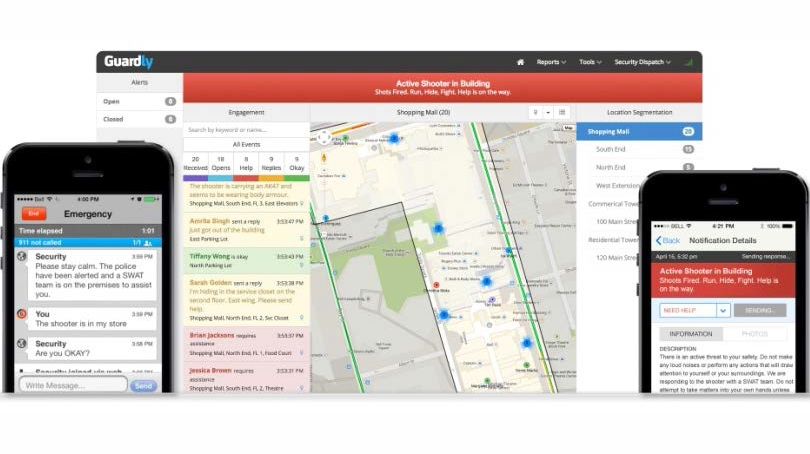Filter by 8 Help events
The width and height of the screenshot is (810, 454).
[x=246, y=163]
